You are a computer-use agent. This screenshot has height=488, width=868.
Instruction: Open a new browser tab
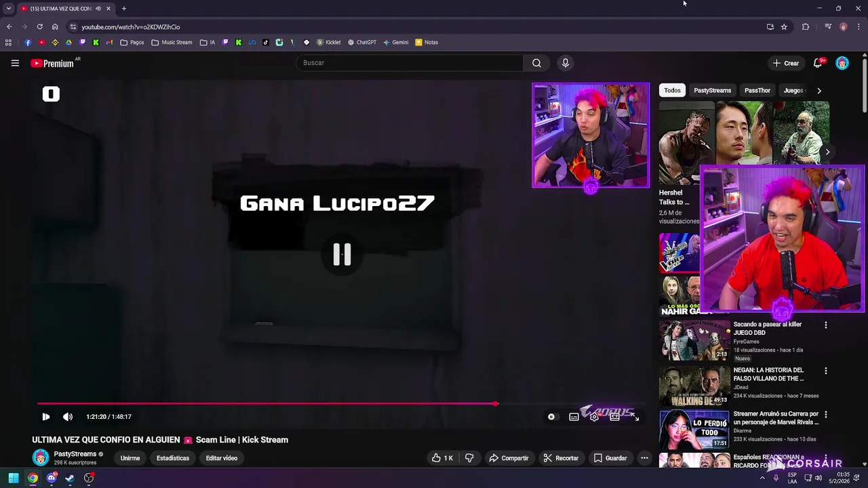(x=123, y=8)
